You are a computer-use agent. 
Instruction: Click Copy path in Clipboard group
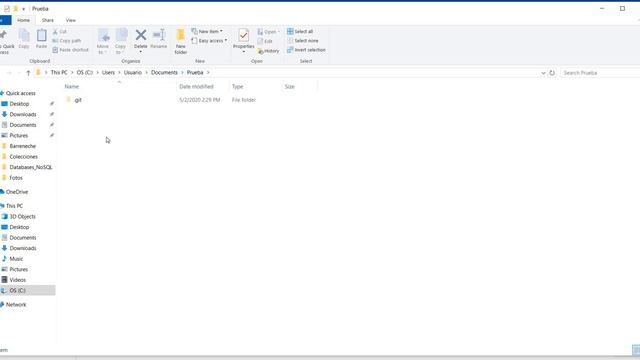[67, 41]
